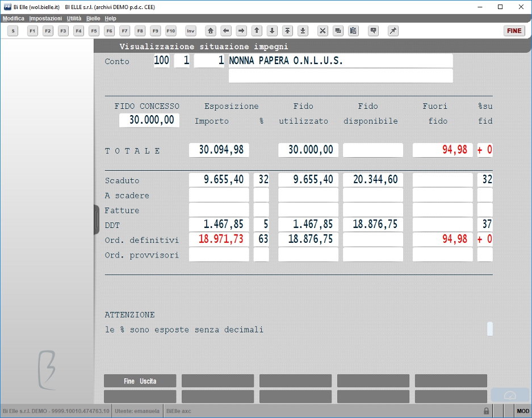Image resolution: width=532 pixels, height=418 pixels.
Task: Click the Fido Concesso 30.000,00 field
Action: [x=149, y=120]
